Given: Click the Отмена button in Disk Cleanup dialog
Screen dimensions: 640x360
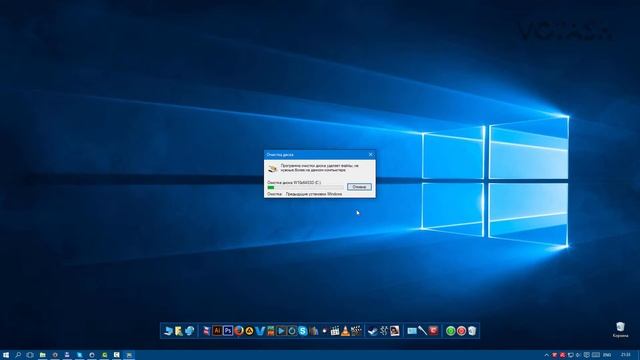Looking at the screenshot, I should click(359, 187).
